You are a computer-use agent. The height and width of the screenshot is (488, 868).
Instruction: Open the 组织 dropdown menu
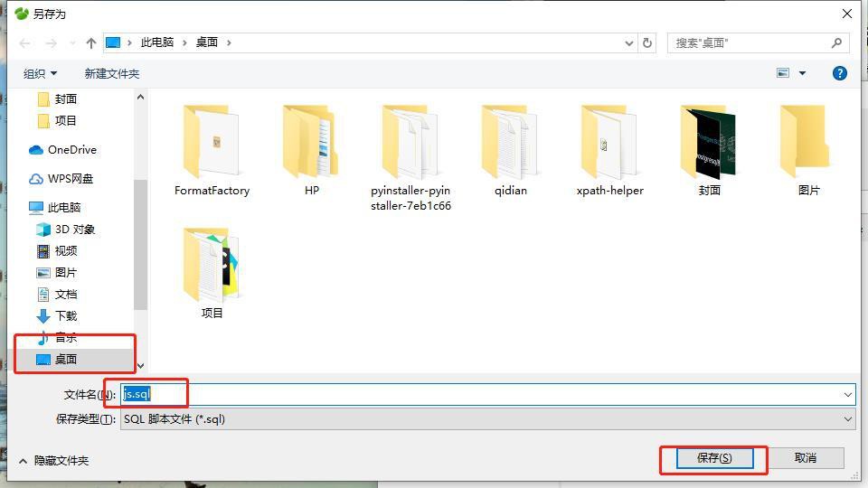(x=40, y=73)
